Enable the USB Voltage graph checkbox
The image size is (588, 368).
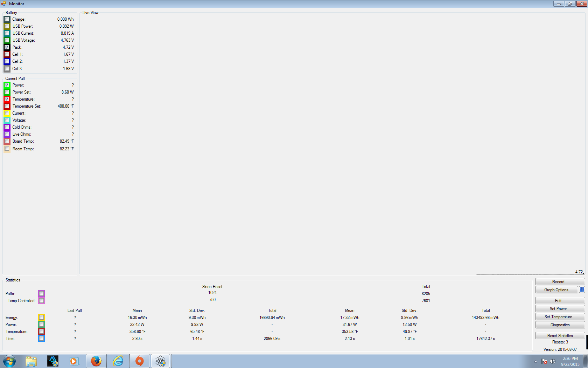pyautogui.click(x=7, y=40)
